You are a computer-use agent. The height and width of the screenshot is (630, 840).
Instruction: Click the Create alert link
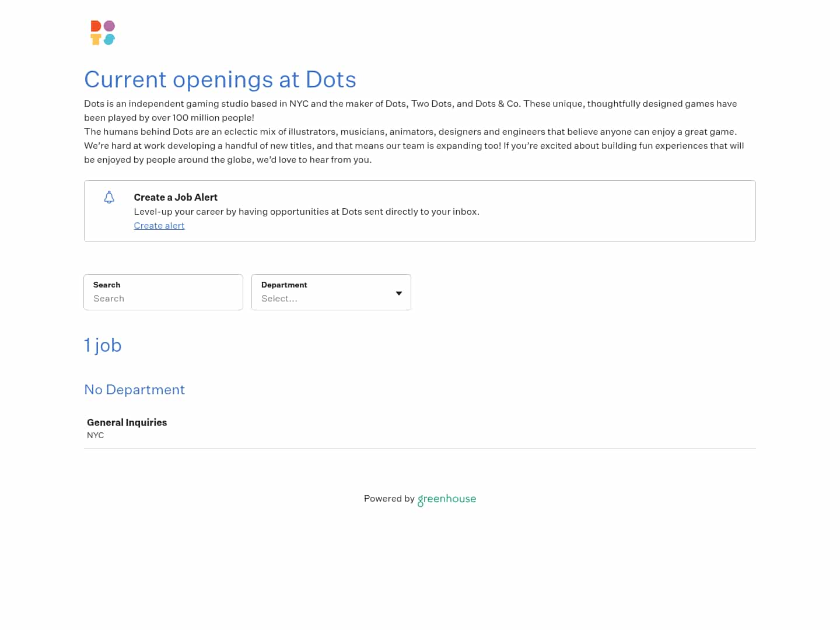coord(159,226)
